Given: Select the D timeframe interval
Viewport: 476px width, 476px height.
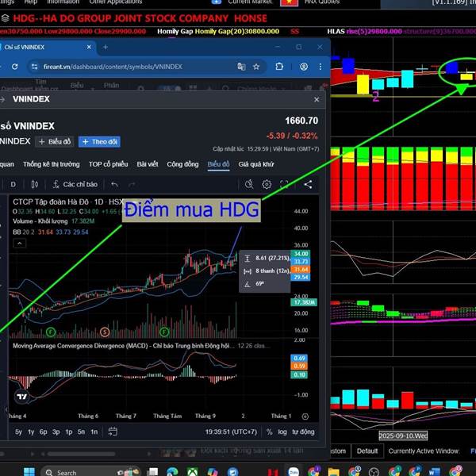Looking at the screenshot, I should [x=13, y=184].
